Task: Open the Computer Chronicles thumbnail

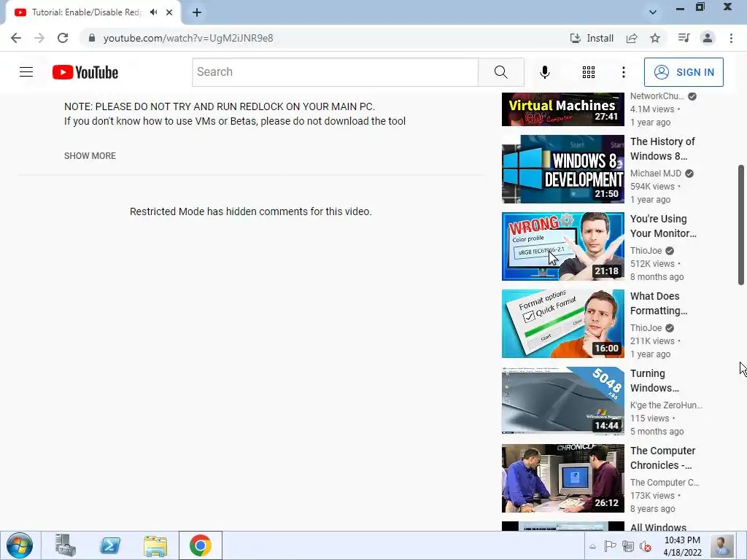Action: click(x=562, y=478)
